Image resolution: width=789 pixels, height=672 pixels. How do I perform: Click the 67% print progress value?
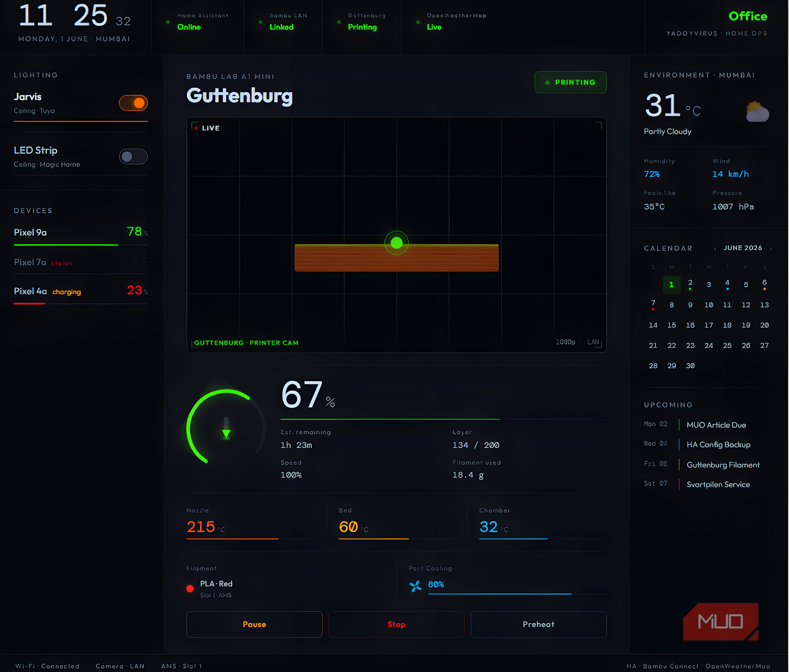[308, 395]
